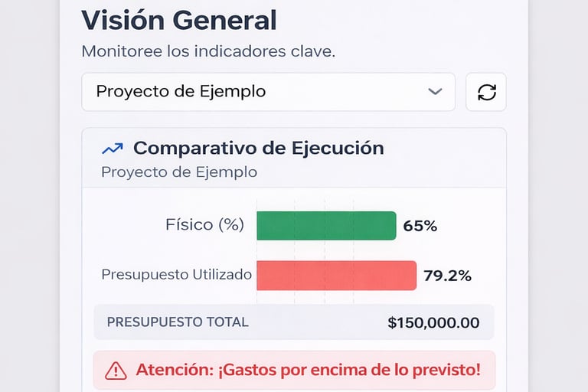Click the green Físico progress bar

tap(326, 226)
